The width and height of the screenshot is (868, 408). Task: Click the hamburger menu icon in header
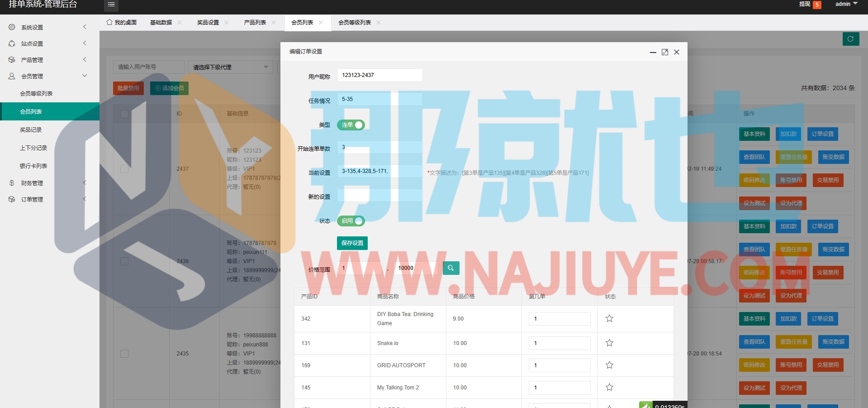pos(111,5)
